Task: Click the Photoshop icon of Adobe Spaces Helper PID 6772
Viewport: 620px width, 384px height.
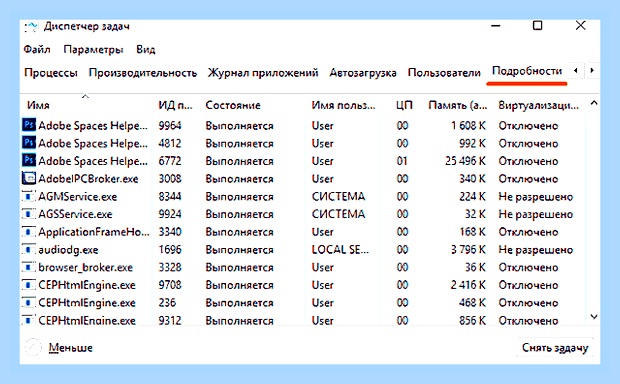Action: tap(29, 160)
